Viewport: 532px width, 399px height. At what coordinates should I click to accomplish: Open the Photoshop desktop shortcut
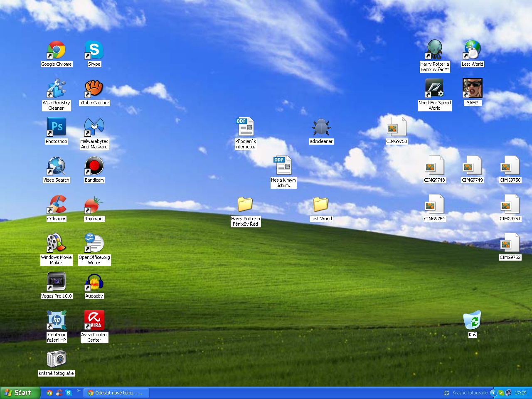pyautogui.click(x=56, y=127)
